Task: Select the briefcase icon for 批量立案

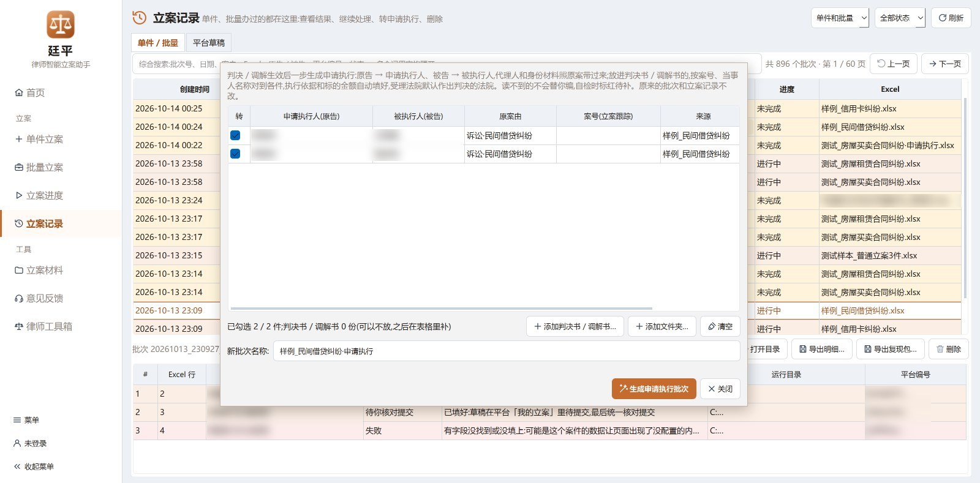Action: [19, 167]
